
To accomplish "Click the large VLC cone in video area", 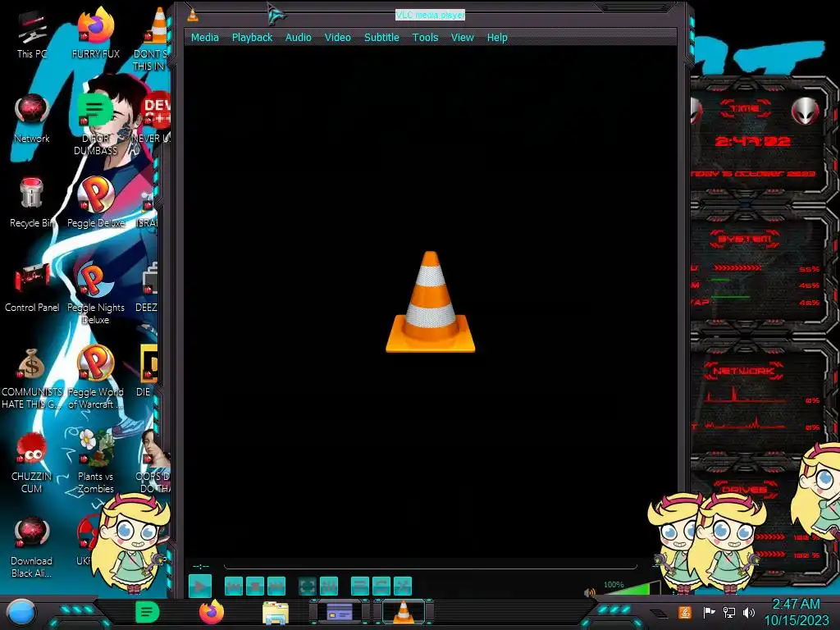I will [x=430, y=302].
